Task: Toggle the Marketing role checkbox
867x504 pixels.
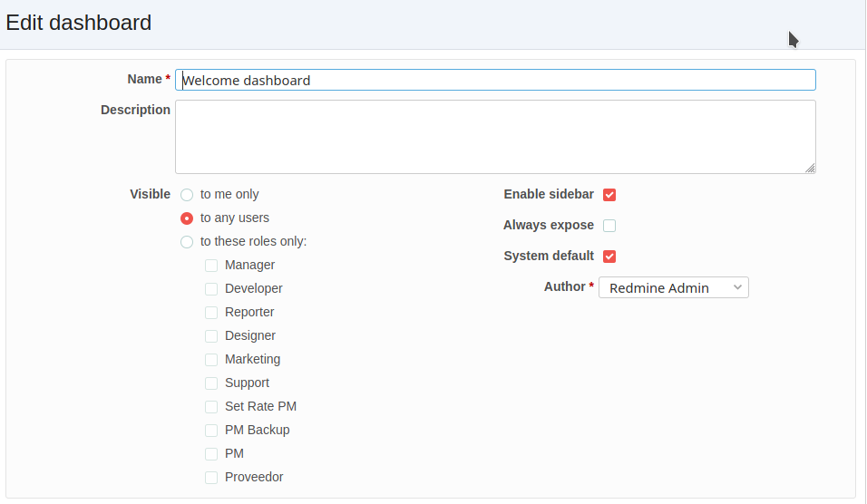Action: pyautogui.click(x=211, y=360)
